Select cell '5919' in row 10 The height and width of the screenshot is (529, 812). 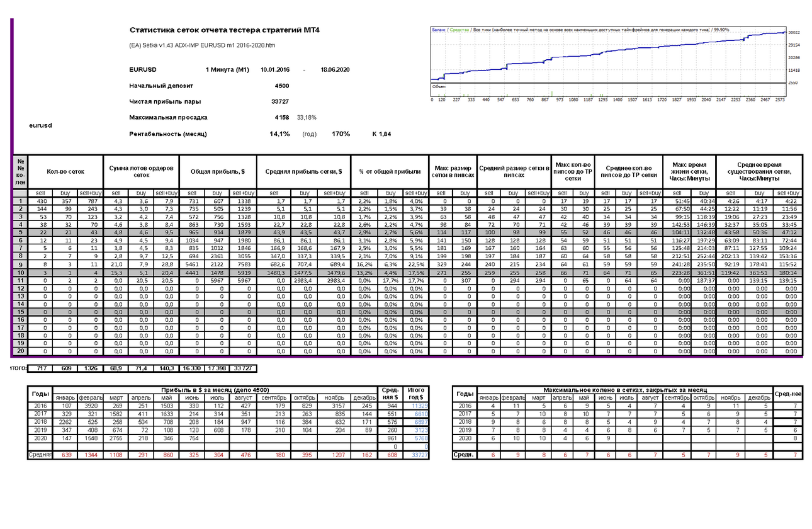click(x=243, y=272)
